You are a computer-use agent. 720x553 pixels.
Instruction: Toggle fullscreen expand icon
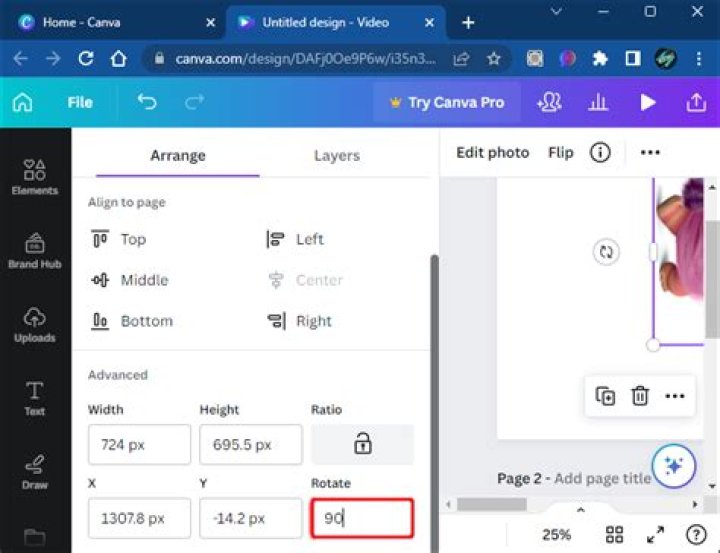[655, 535]
